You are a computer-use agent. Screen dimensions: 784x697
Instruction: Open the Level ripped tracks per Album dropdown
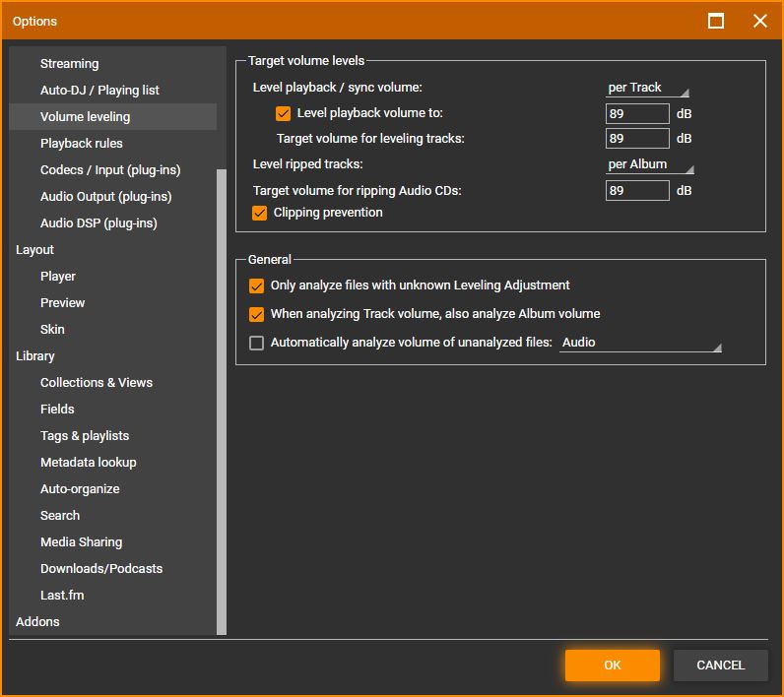[x=649, y=164]
